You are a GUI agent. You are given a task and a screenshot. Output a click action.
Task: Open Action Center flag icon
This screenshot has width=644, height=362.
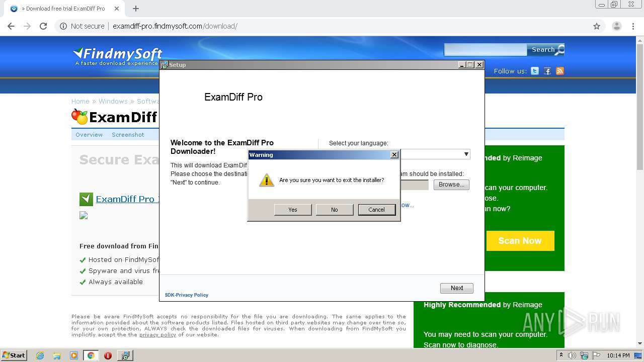pyautogui.click(x=596, y=355)
